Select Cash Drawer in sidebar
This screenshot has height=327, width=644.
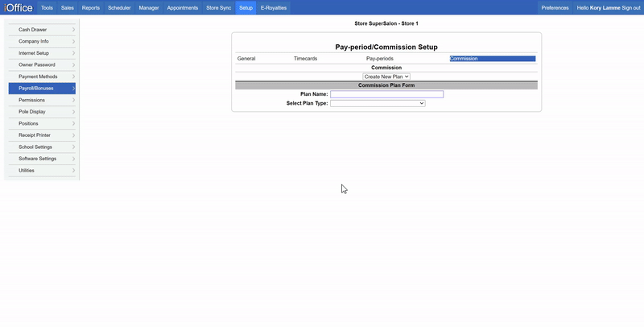click(42, 30)
